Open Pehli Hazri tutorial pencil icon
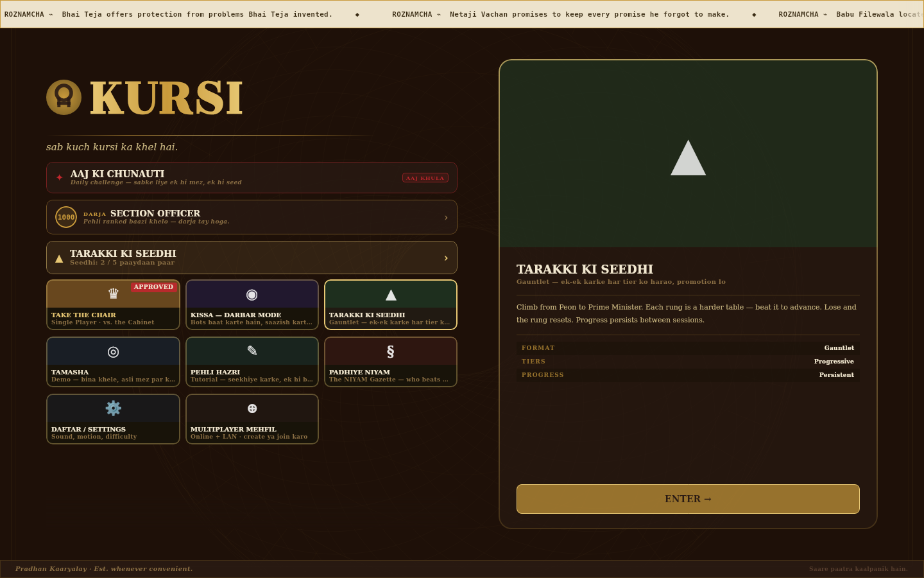924x578 pixels. click(x=252, y=351)
